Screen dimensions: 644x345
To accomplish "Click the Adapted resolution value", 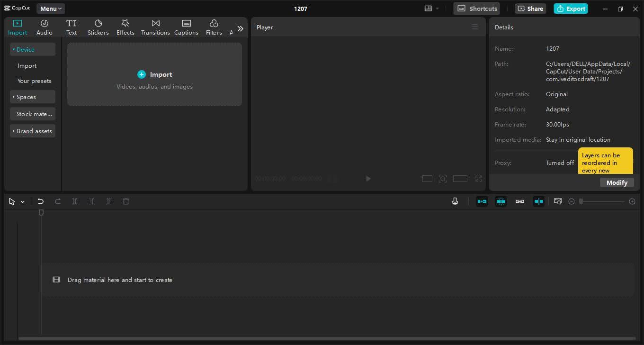I will [557, 109].
